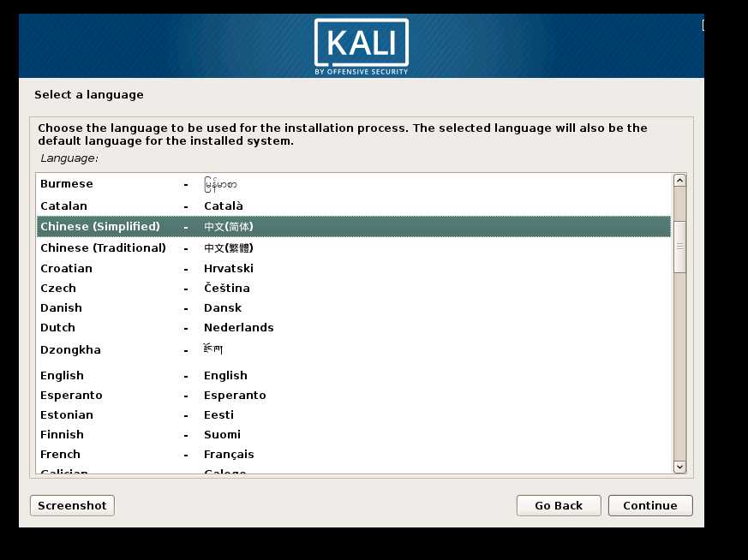The image size is (748, 560).
Task: Choose Croatian in the language list
Action: click(354, 268)
